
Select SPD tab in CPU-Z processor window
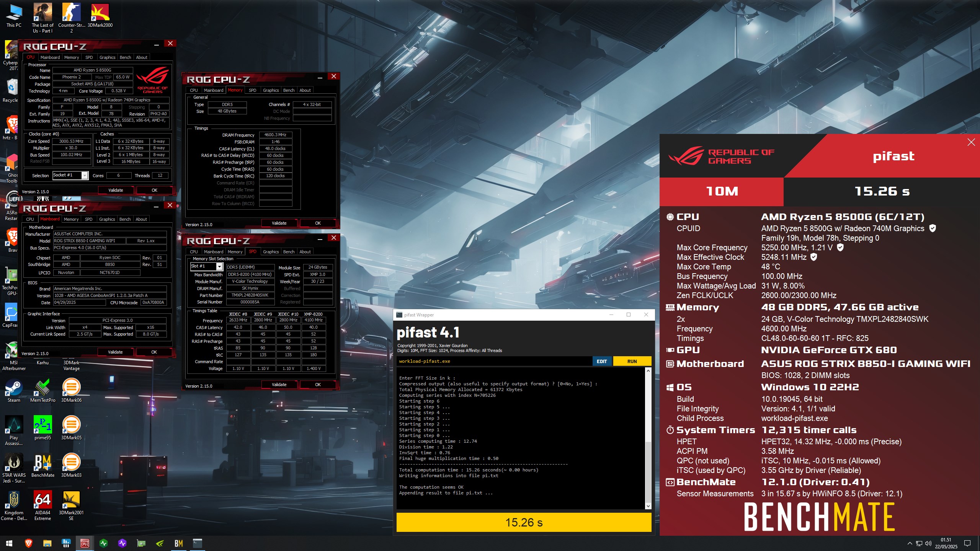[89, 57]
